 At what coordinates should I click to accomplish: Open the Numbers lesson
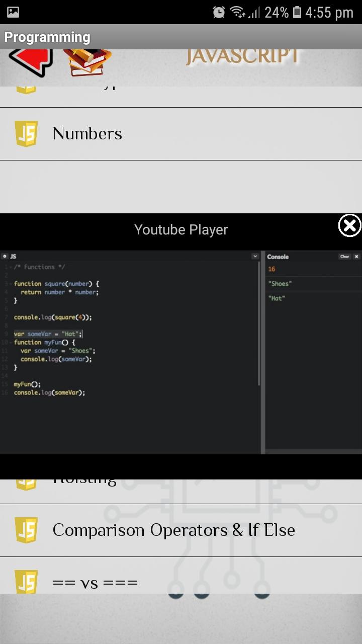[x=181, y=134]
